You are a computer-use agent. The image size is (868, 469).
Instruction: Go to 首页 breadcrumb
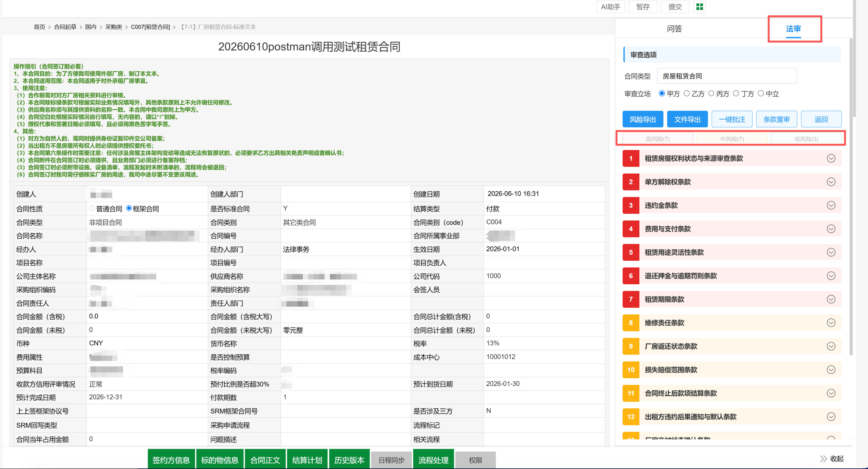(x=40, y=27)
